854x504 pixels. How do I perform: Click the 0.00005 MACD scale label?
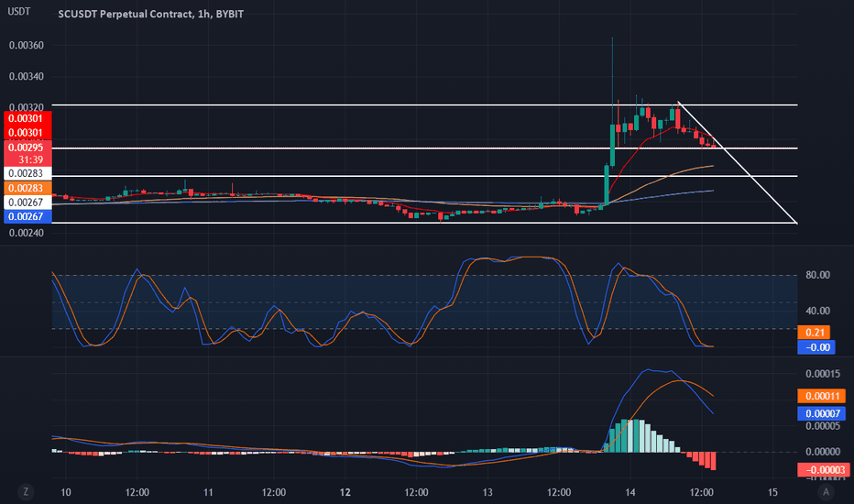[x=823, y=425]
